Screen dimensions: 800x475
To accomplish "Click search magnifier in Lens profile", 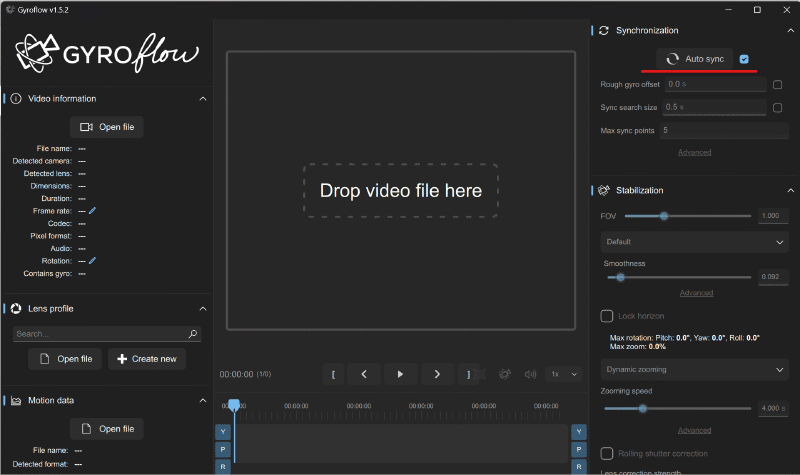I will tap(193, 334).
